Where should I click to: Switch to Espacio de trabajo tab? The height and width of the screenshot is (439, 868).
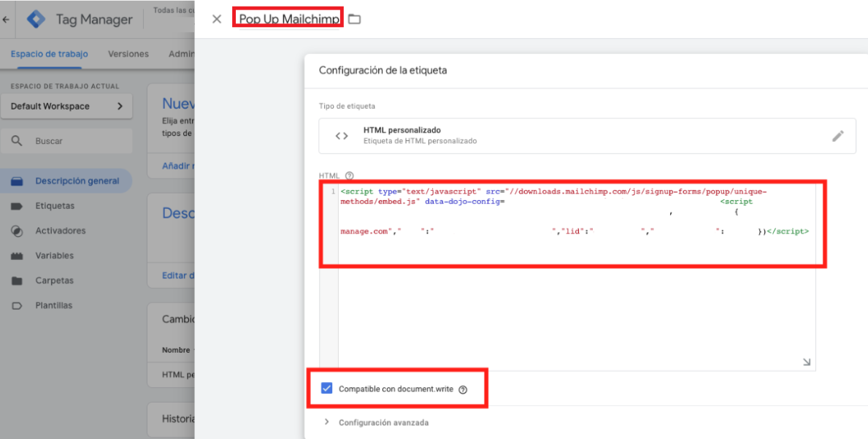(x=49, y=54)
